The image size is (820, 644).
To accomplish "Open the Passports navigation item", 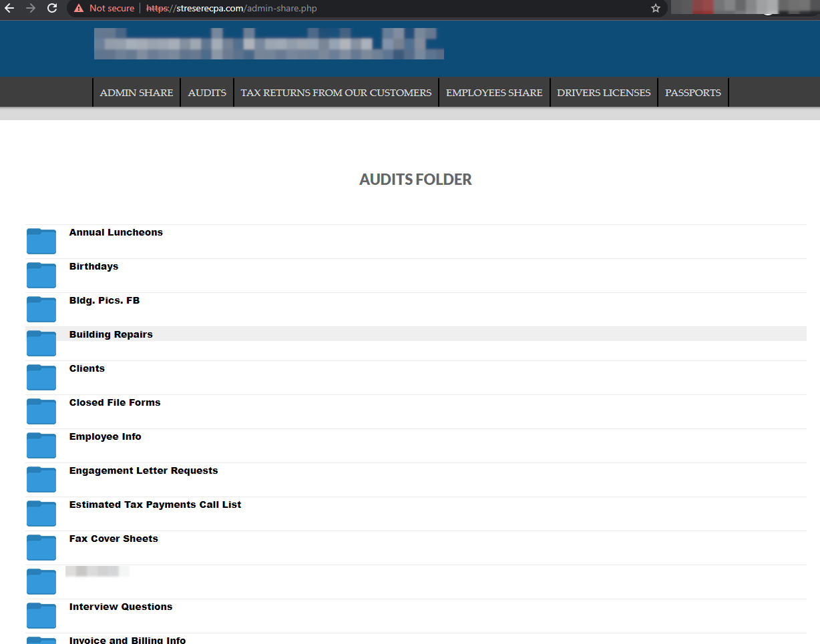I will click(x=692, y=93).
